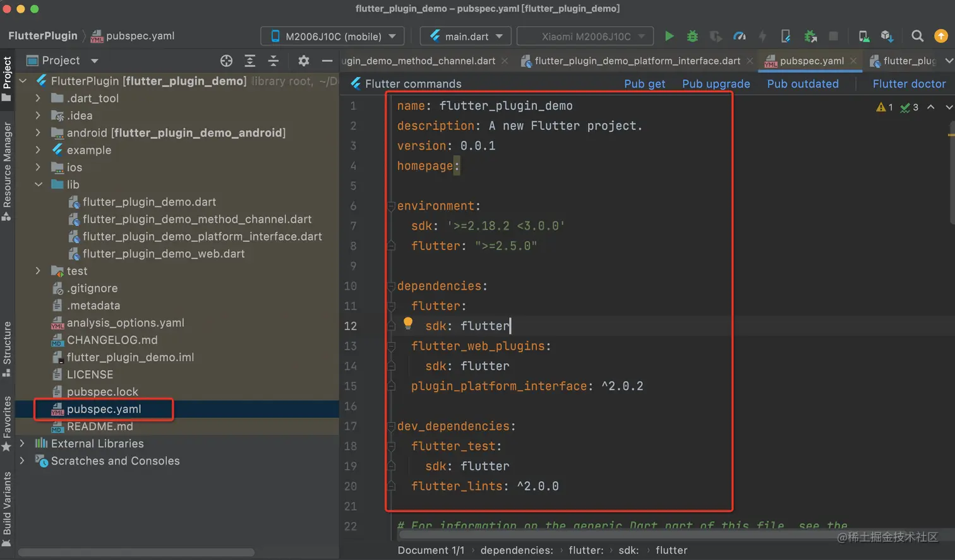Click the Collapse All icon in Project panel
This screenshot has height=560, width=955.
[x=273, y=61]
